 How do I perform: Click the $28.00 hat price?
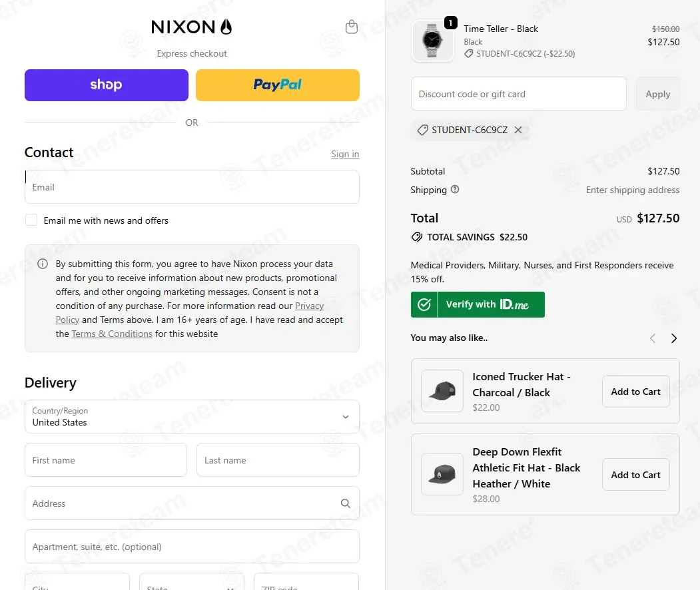486,499
